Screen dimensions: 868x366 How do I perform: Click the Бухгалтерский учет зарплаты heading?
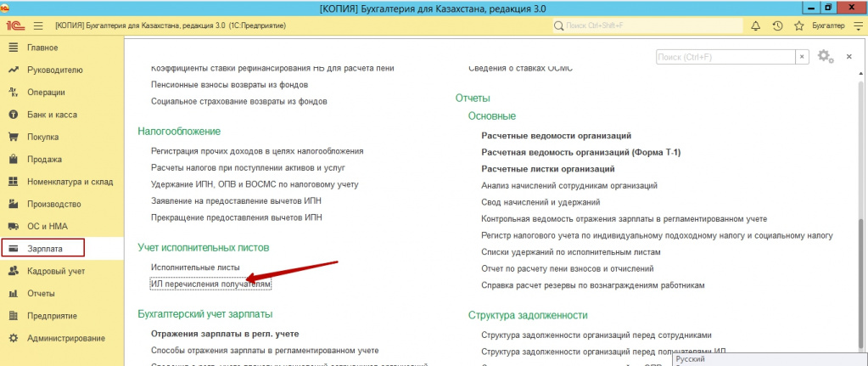coord(205,314)
